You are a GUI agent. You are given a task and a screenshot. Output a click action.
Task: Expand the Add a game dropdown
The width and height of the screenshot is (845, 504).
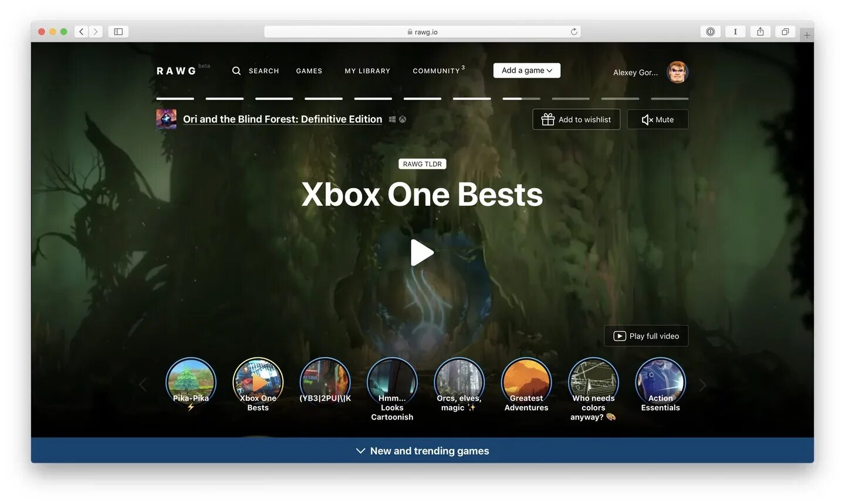527,70
